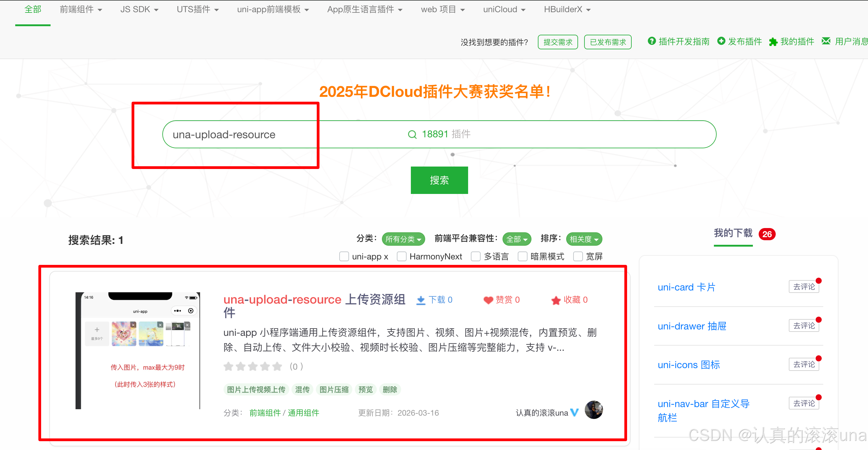Enable the HarmonyNext checkbox
The image size is (868, 450).
pyautogui.click(x=402, y=256)
